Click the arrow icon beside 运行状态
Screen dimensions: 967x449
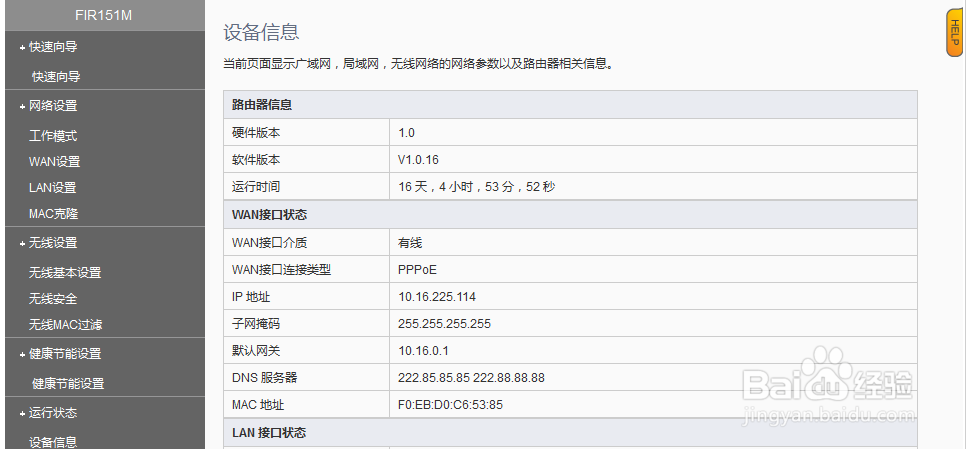[x=22, y=413]
